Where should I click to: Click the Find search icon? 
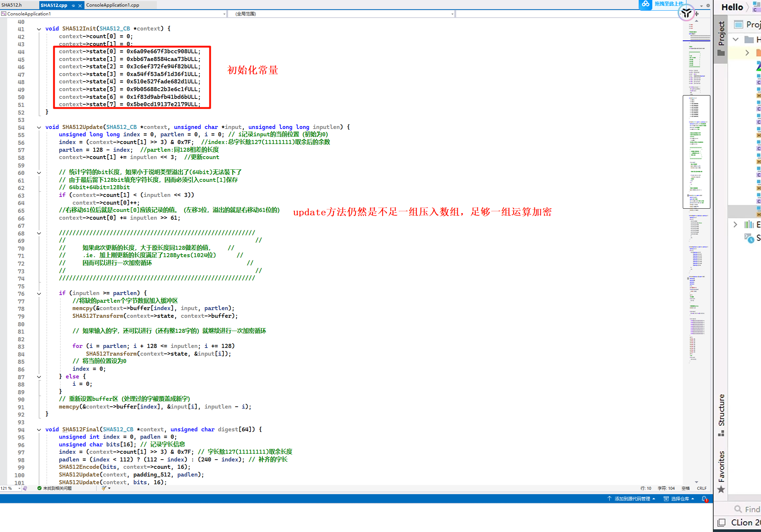(x=737, y=509)
